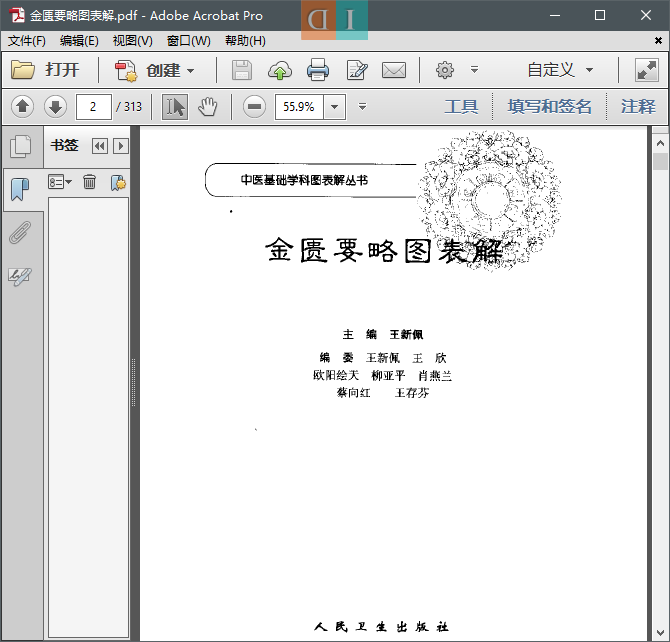Expand bookmarks panel with right arrow
The image size is (670, 642).
coord(121,146)
